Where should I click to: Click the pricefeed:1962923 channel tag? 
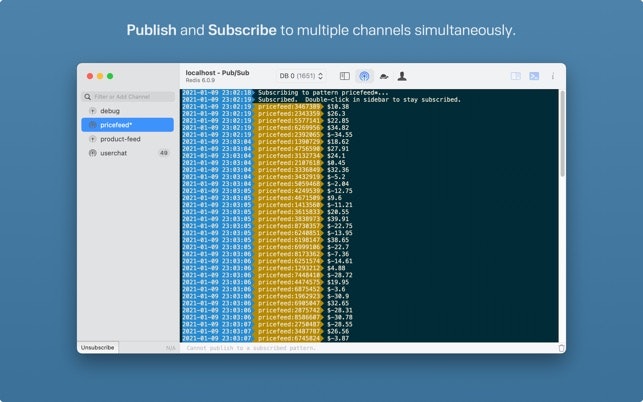289,296
